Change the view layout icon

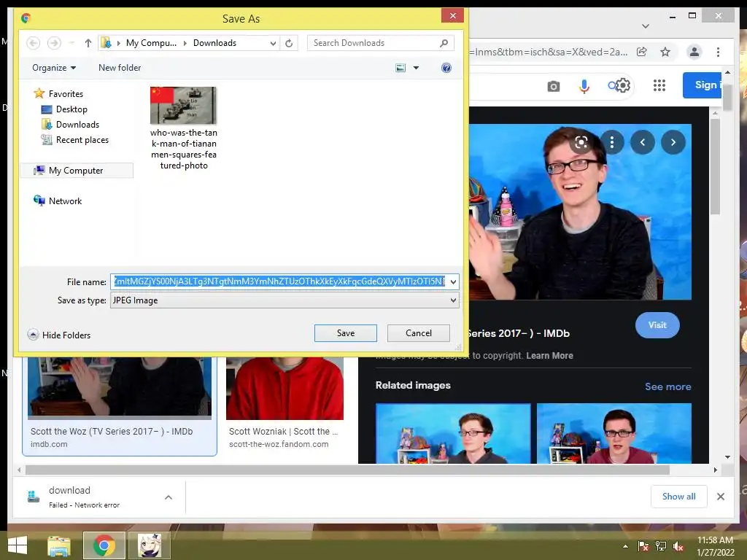tap(400, 68)
